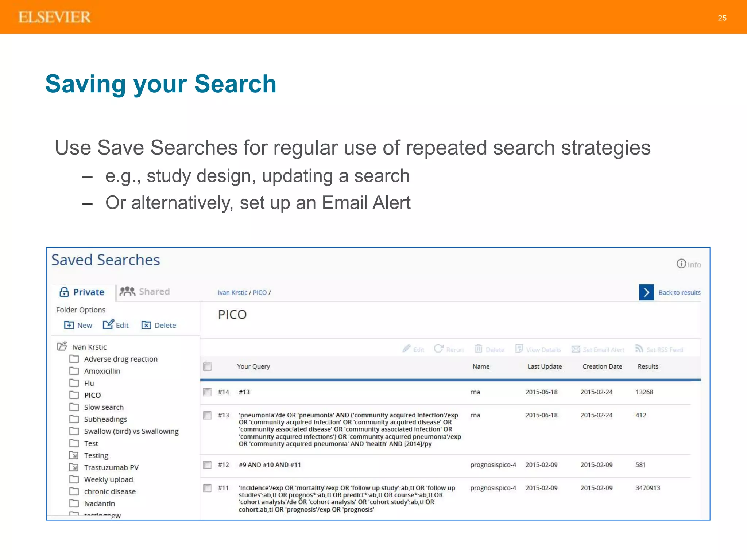Click the Edit pencil icon in query toolbar
This screenshot has width=747, height=560.
[x=406, y=349]
